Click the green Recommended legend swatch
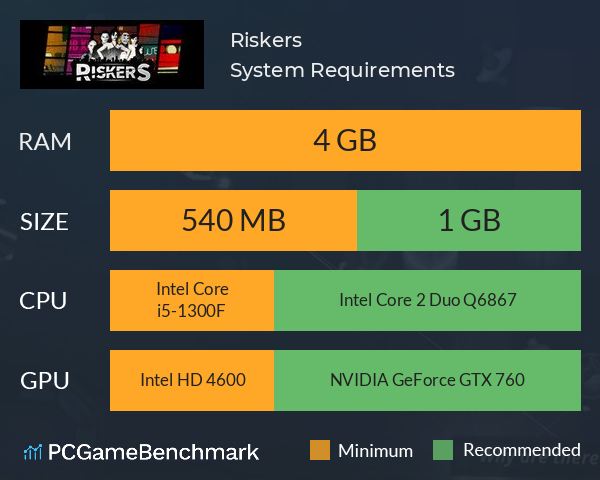The image size is (600, 480). click(443, 450)
